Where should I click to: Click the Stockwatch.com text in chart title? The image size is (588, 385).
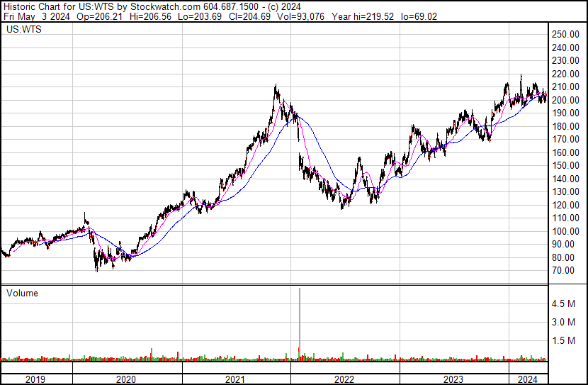pyautogui.click(x=165, y=7)
